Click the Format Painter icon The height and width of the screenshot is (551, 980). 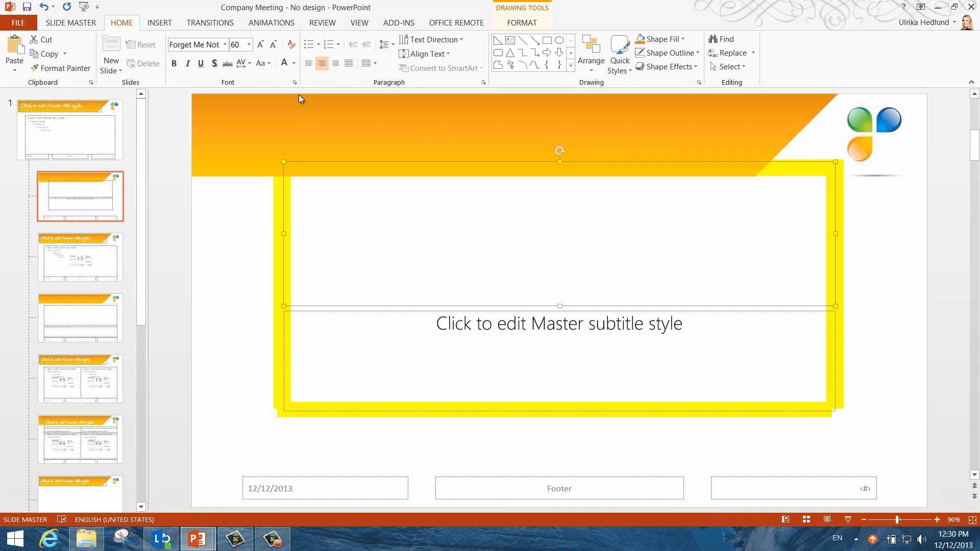tap(34, 68)
